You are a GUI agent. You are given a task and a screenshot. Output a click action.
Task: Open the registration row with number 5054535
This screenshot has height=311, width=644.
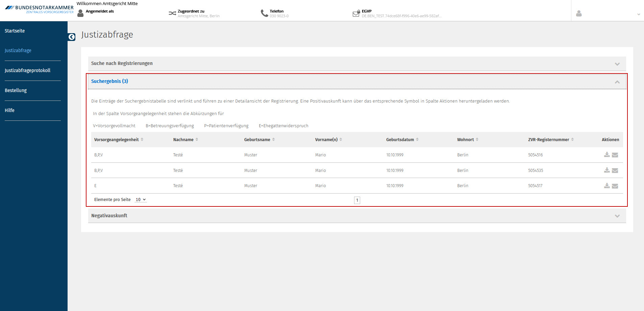(x=357, y=170)
